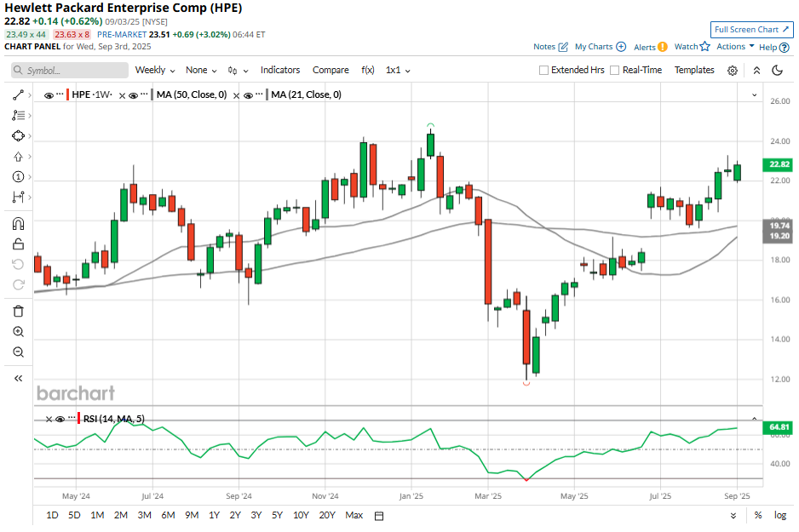799x532 pixels.
Task: Open the date range calendar
Action: 379,516
